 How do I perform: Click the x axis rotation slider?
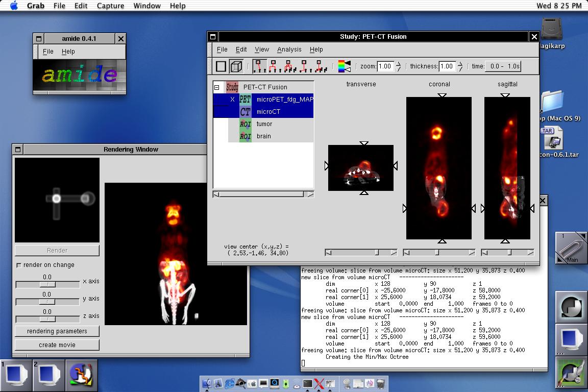tap(47, 285)
